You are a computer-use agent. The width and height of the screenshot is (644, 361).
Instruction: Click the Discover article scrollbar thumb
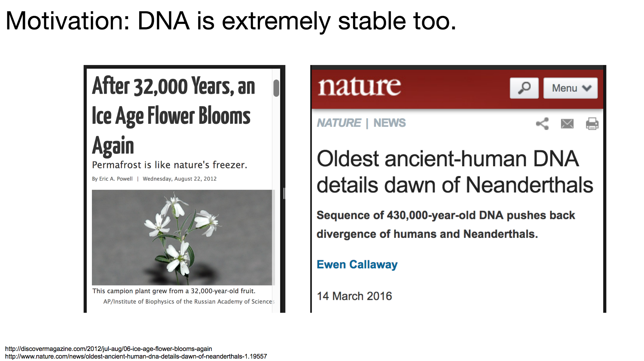(276, 88)
